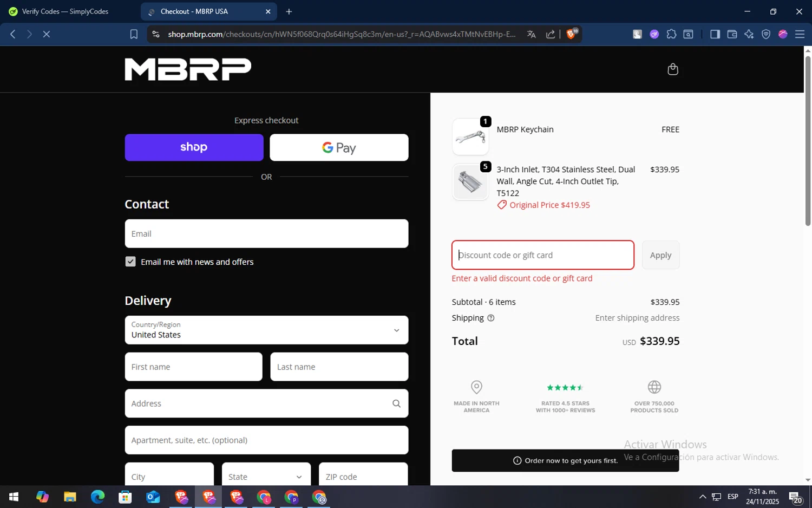Open the State dropdown

point(266,477)
